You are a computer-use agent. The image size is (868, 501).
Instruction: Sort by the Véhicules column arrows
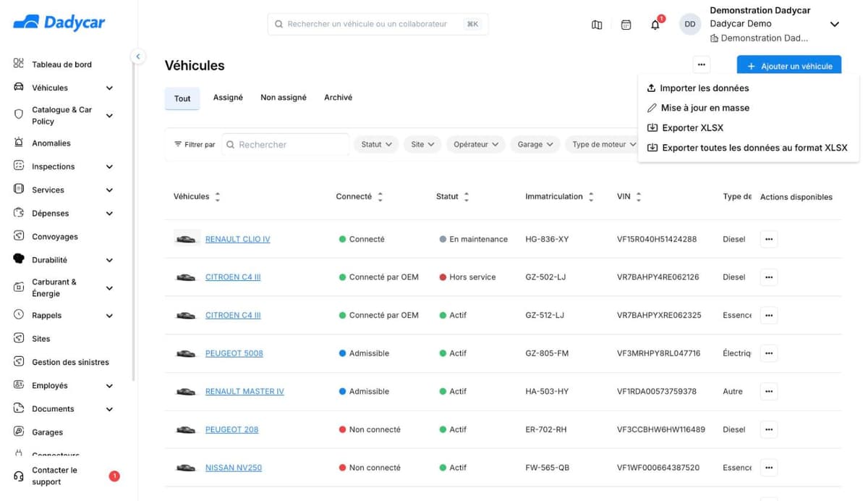click(218, 197)
